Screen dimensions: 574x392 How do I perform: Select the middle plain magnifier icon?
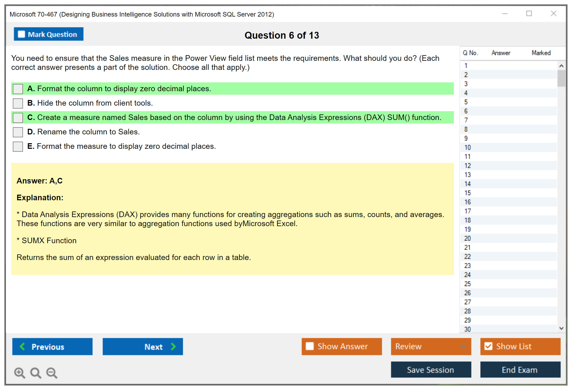pyautogui.click(x=36, y=373)
